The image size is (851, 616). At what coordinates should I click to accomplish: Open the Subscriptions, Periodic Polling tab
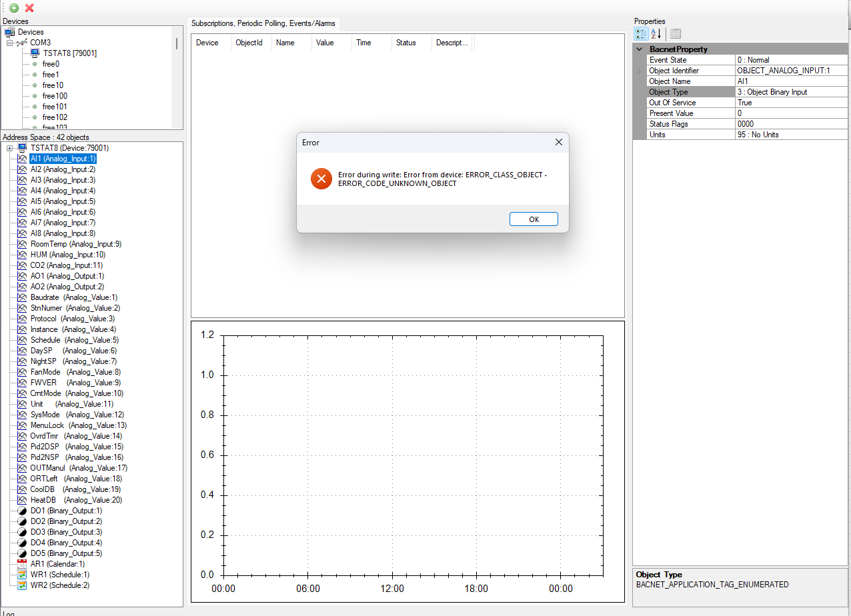[263, 23]
